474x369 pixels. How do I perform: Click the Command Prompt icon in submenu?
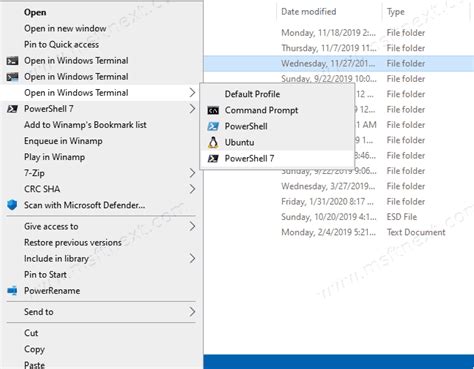(213, 110)
